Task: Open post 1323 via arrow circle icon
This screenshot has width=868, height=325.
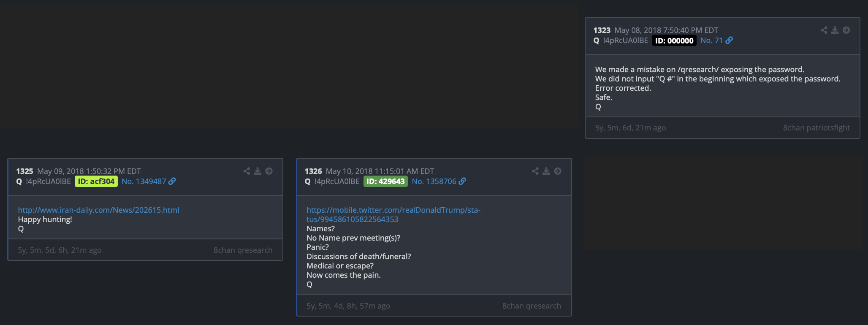Action: [846, 30]
